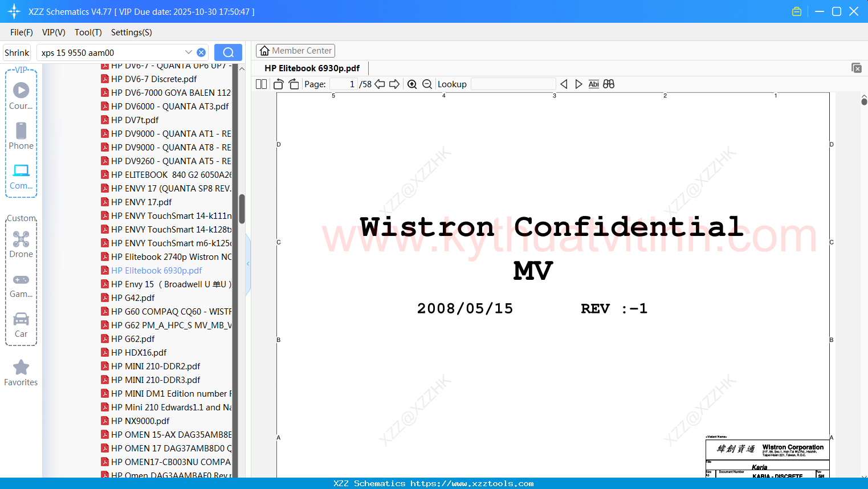868x489 pixels.
Task: Click the document vertical scrollbar thumb
Action: point(864,101)
